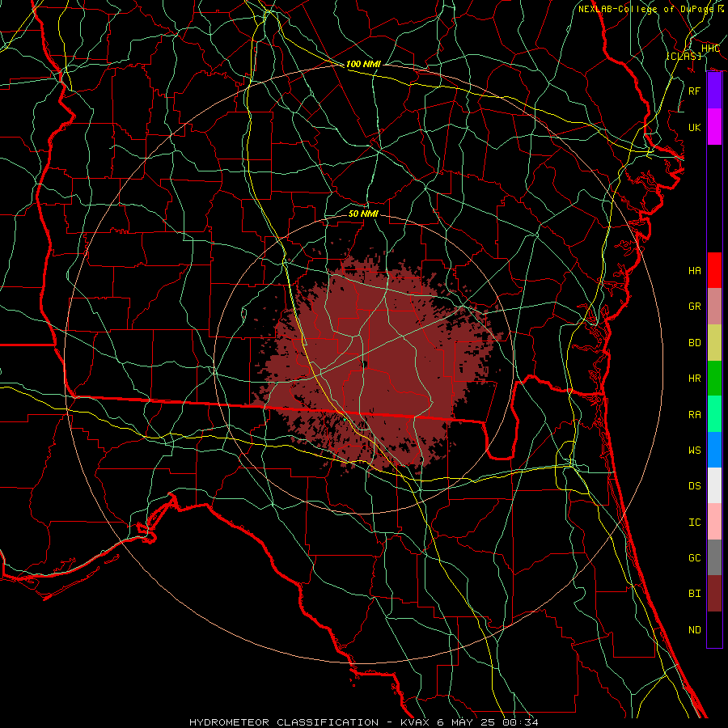Click the radar site black dot
The width and height of the screenshot is (728, 728).
(364, 363)
